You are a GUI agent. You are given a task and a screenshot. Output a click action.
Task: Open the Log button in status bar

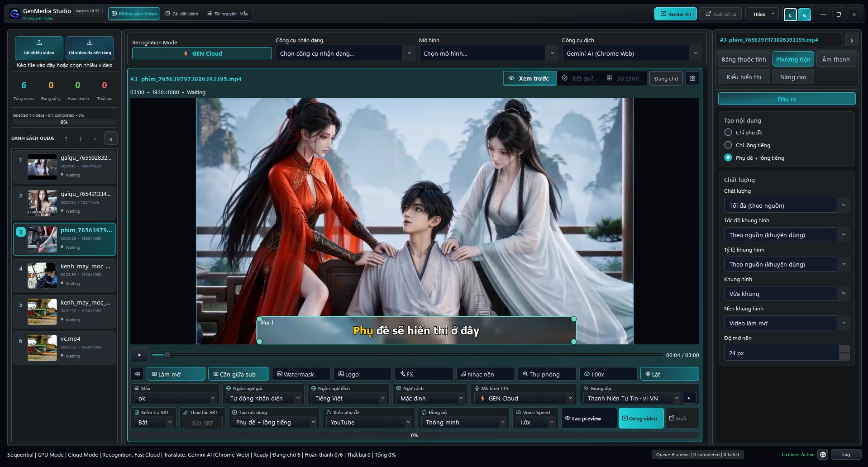point(846,455)
